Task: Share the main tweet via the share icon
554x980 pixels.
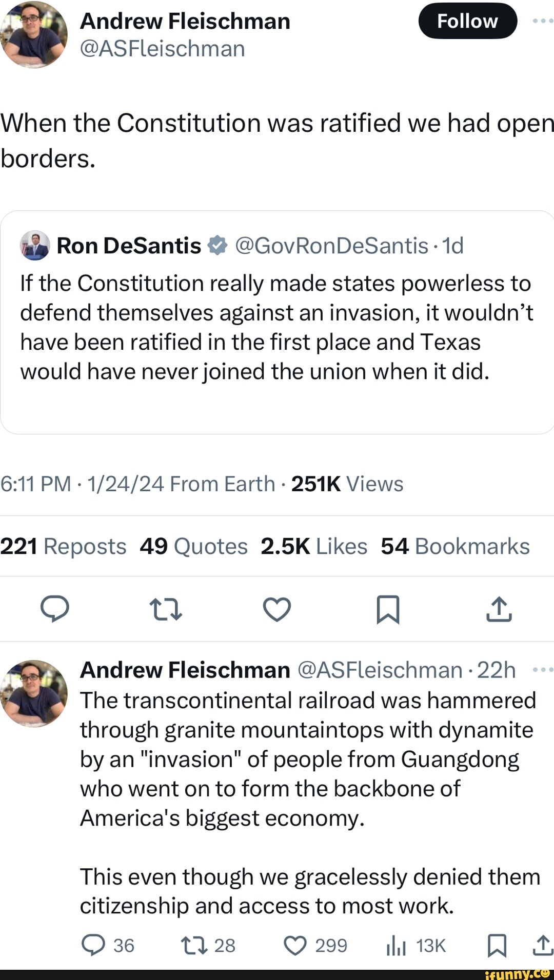Action: point(499,609)
